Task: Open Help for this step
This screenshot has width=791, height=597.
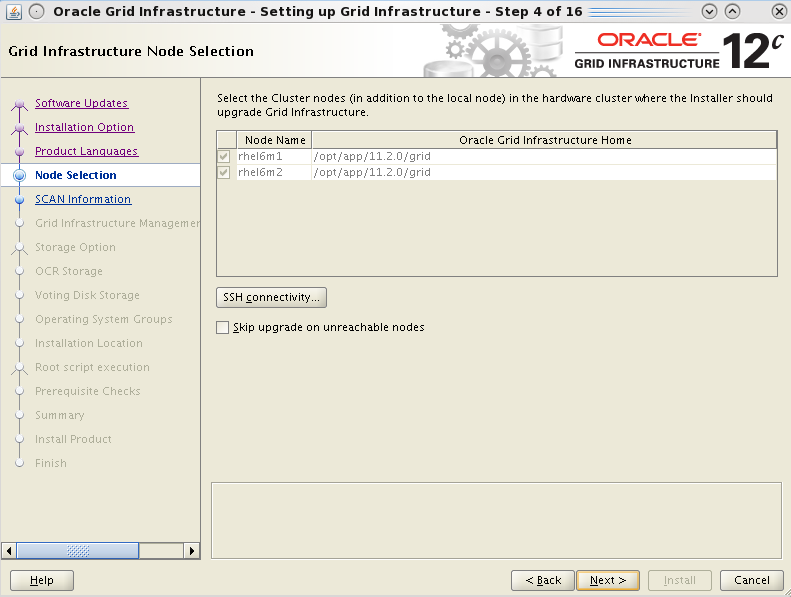Action: (42, 580)
